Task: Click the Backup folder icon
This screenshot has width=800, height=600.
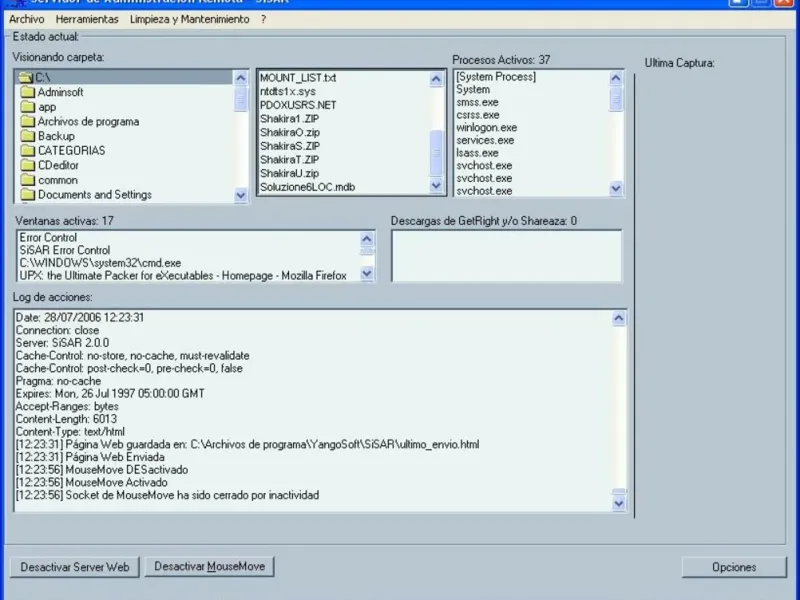Action: click(x=28, y=136)
